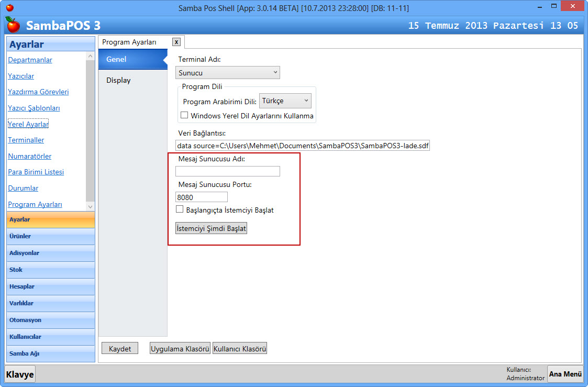Viewport: 588px width, 387px height.
Task: Show the on-screen Klavye
Action: (x=20, y=374)
